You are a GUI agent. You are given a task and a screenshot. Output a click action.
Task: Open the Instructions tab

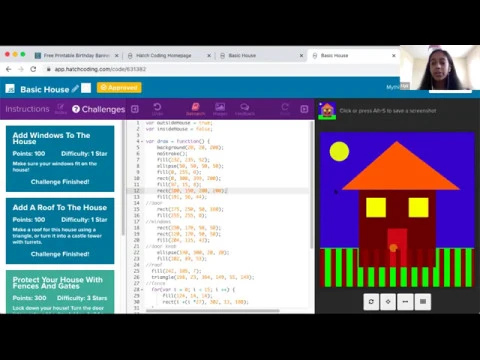coord(27,109)
